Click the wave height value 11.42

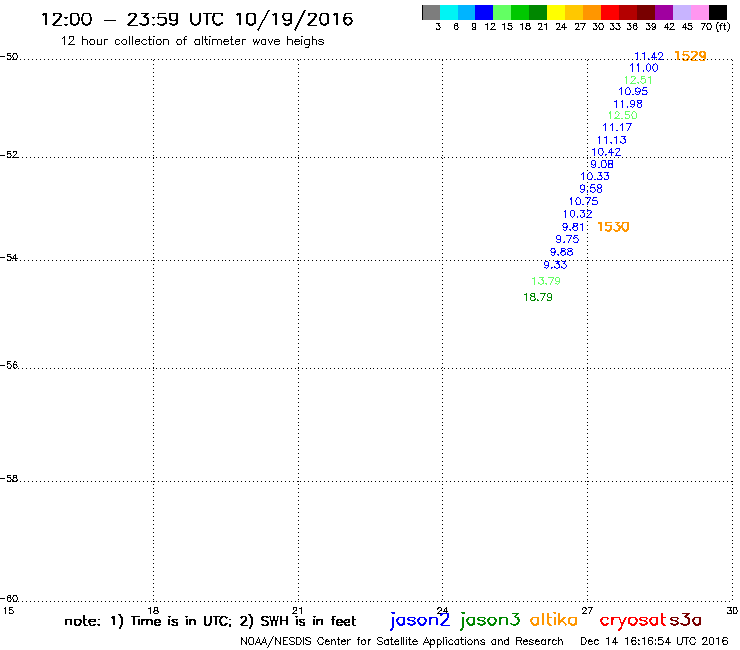pyautogui.click(x=649, y=56)
